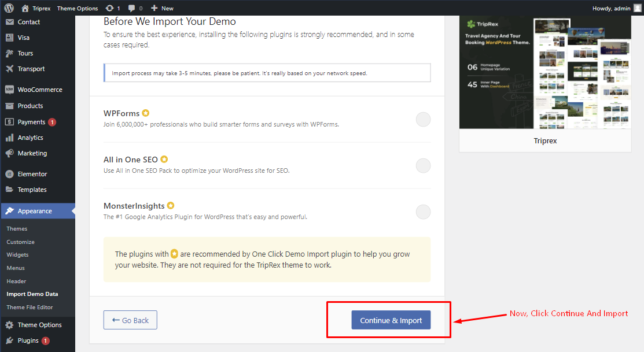Click Continue & Import button
The image size is (644, 352).
[391, 320]
